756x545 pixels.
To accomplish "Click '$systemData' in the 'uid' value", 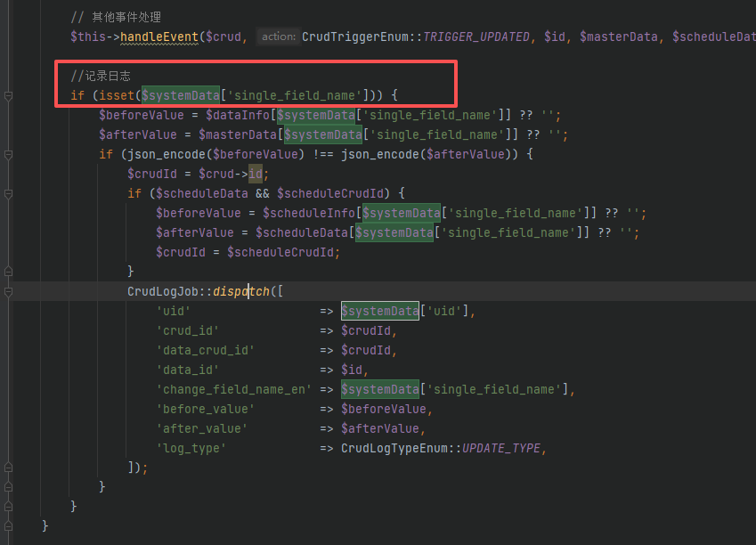I will [380, 311].
